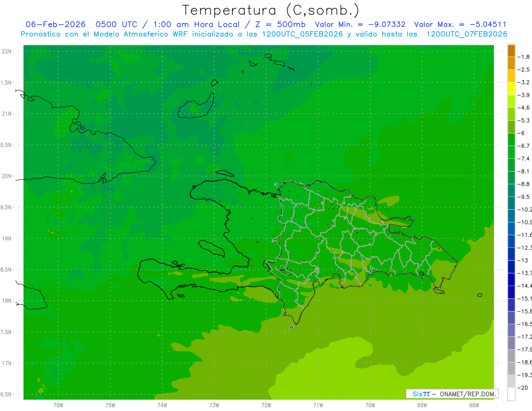The height and width of the screenshot is (411, 532).
Task: Click the title 'Temperatura (C,somb.)'
Action: pyautogui.click(x=271, y=11)
